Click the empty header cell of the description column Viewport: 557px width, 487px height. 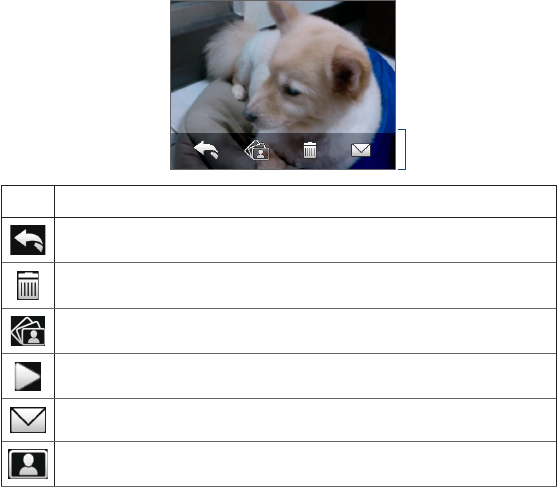[x=305, y=201]
